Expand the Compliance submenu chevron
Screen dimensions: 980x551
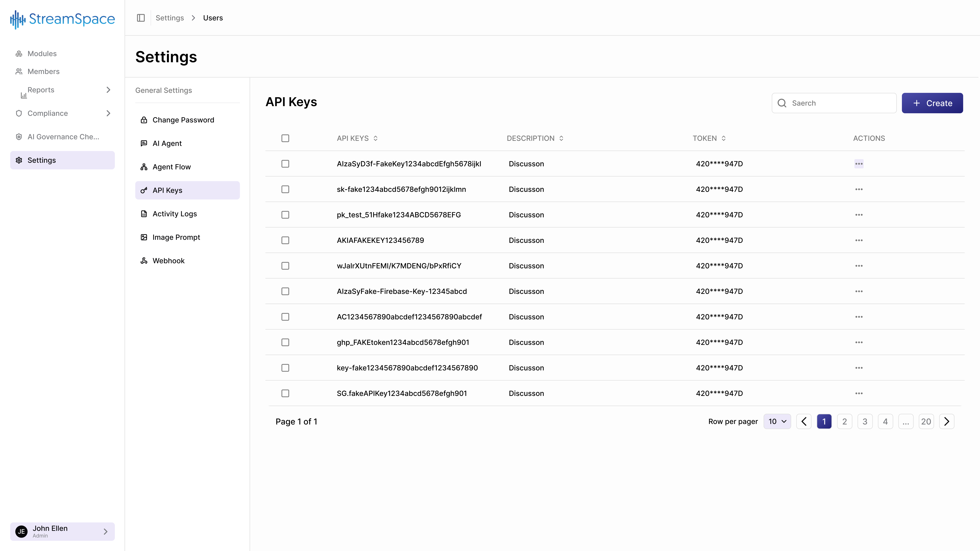point(108,113)
